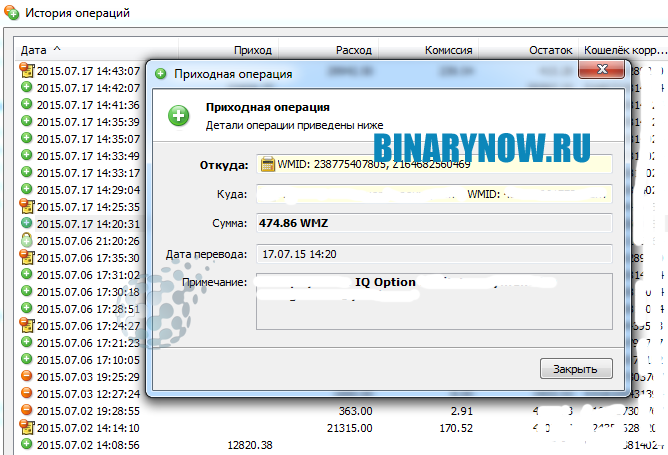The width and height of the screenshot is (668, 455).
Task: Click the invoice icon for 2015.07.06 17:35:30
Action: pos(26,257)
